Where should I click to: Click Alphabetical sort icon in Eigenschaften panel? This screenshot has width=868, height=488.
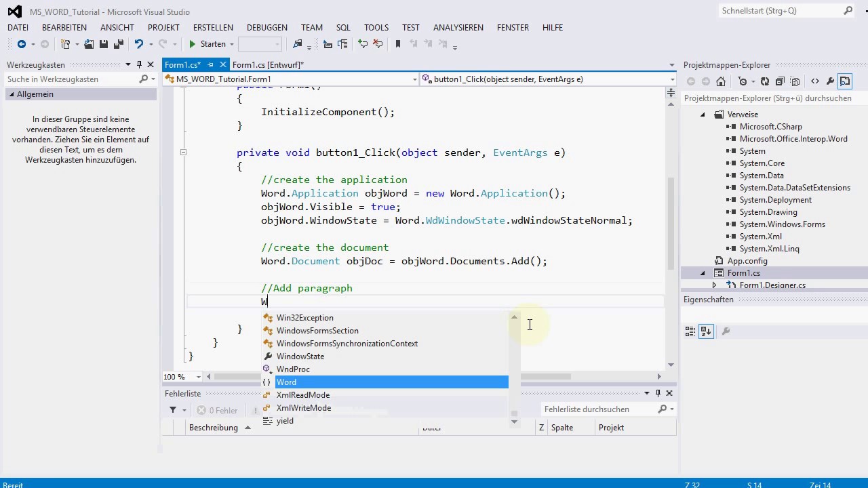tap(706, 331)
